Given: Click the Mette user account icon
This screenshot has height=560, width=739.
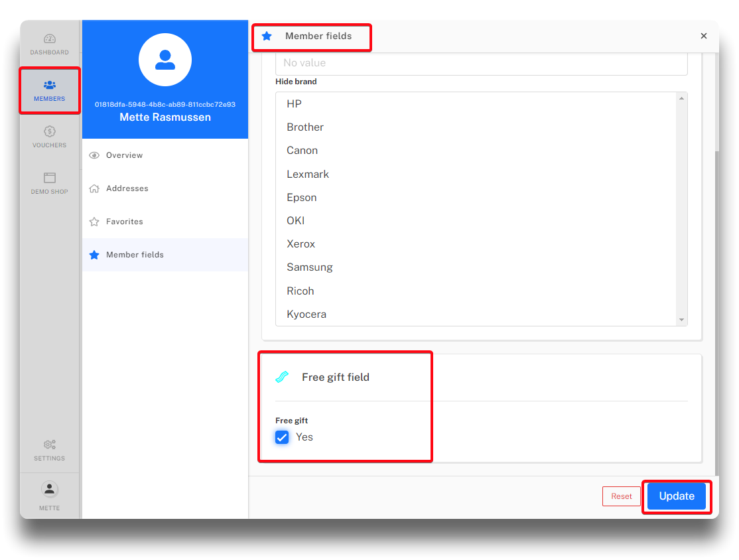Looking at the screenshot, I should 50,490.
